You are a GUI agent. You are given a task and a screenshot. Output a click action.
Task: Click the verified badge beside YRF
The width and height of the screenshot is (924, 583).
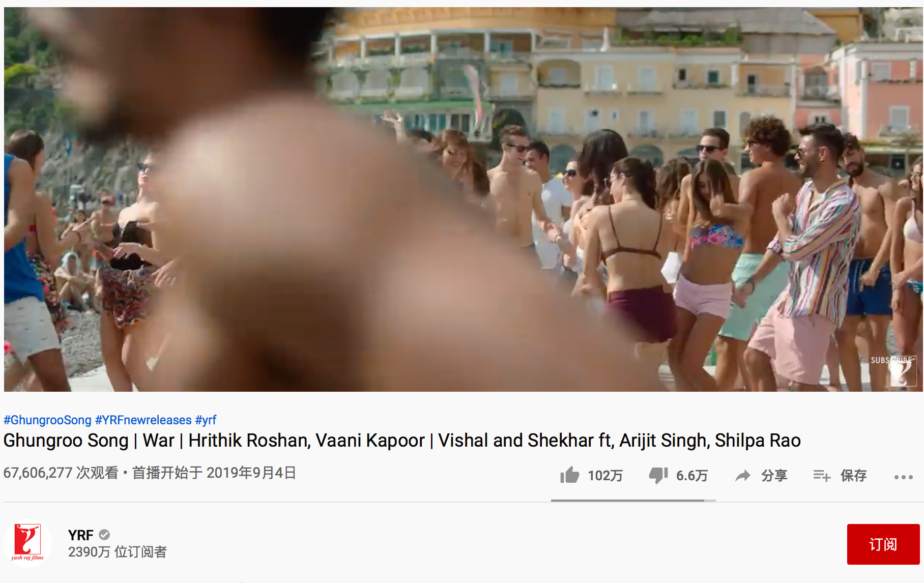pos(104,535)
